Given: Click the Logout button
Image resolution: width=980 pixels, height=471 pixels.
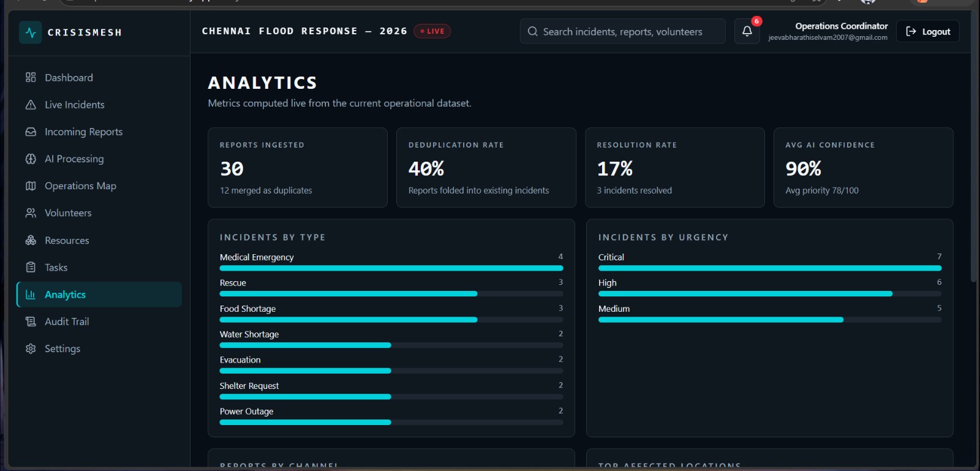Looking at the screenshot, I should pyautogui.click(x=928, y=31).
